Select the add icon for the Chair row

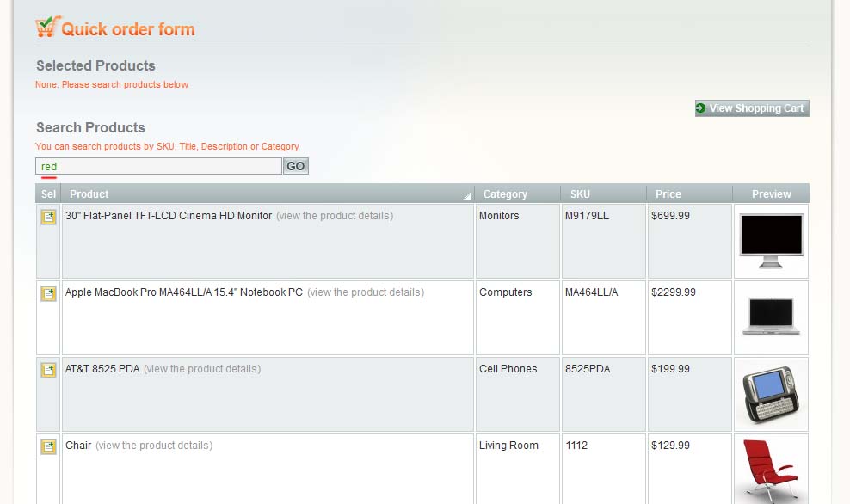48,447
